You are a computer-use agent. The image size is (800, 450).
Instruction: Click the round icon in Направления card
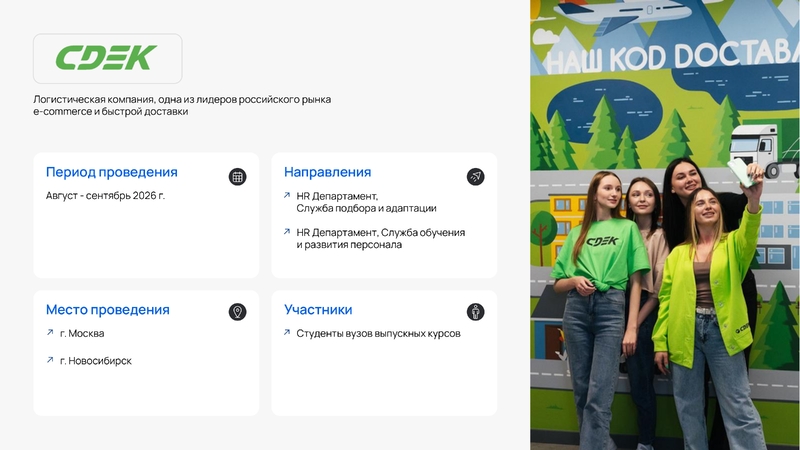(475, 177)
